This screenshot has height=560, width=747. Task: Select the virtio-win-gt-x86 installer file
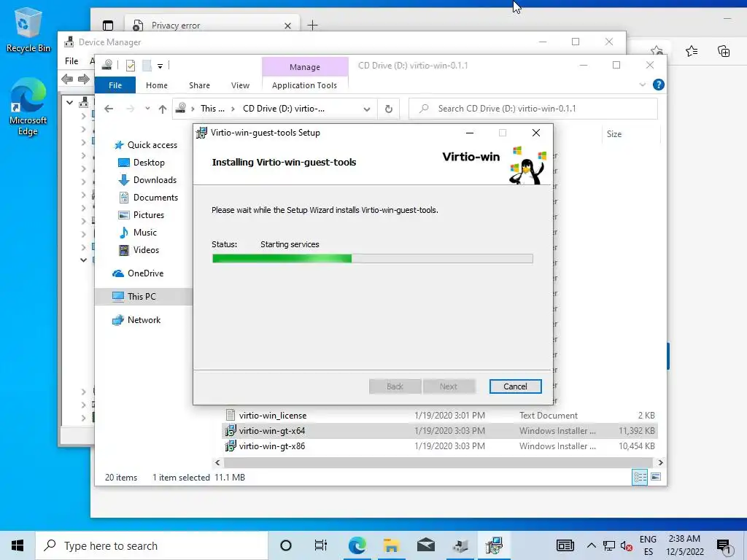click(x=272, y=446)
